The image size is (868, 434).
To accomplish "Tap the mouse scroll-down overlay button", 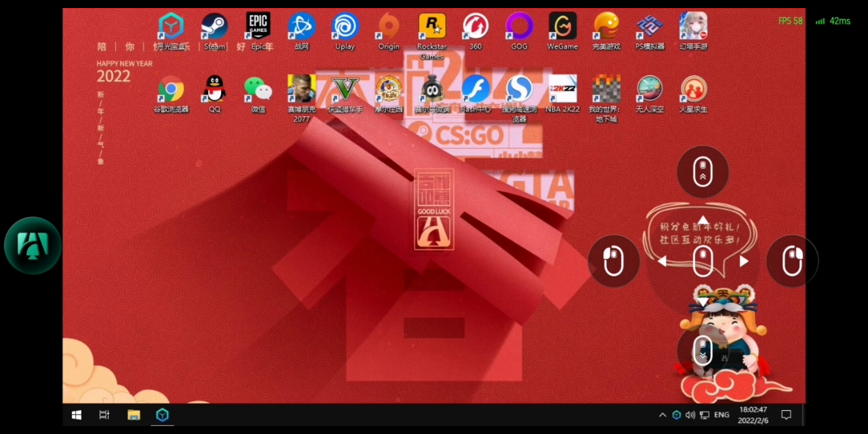I will pyautogui.click(x=703, y=350).
